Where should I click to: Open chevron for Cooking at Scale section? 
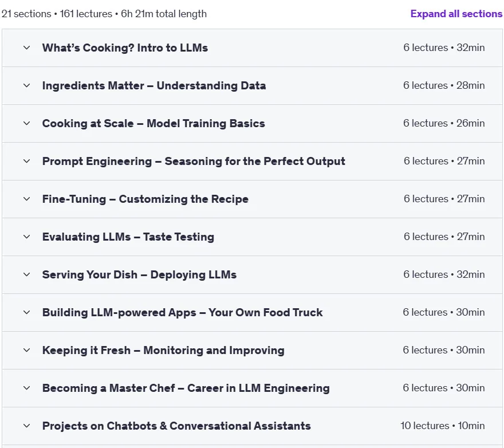(27, 124)
